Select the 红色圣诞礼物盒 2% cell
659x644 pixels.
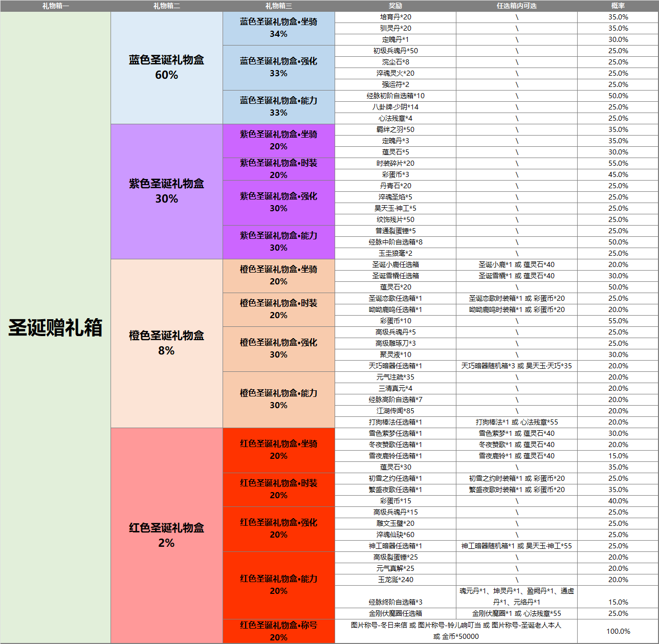coord(167,536)
